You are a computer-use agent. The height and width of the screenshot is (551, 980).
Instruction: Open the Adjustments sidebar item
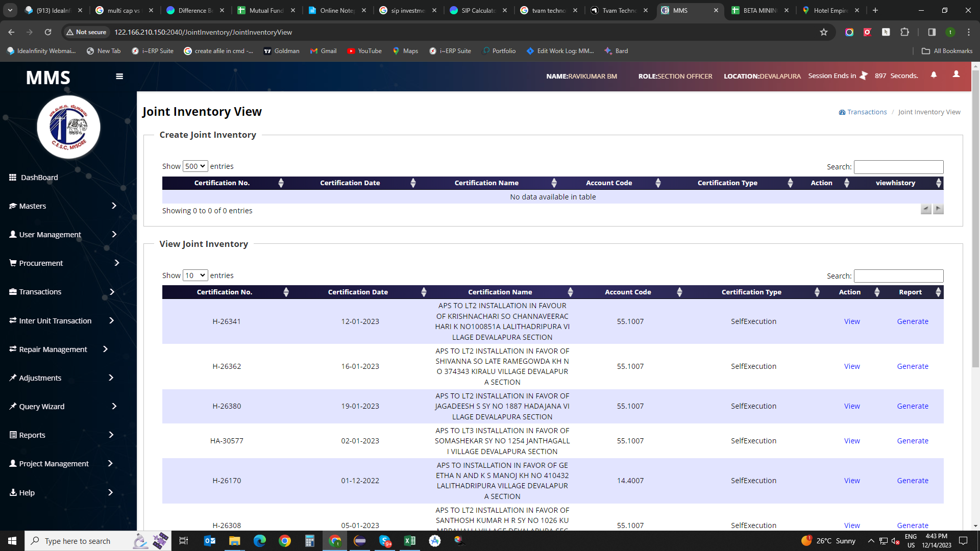62,378
